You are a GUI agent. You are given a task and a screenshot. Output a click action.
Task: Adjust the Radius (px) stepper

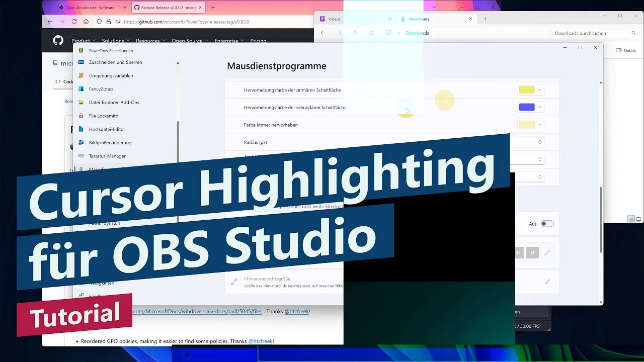(540, 142)
